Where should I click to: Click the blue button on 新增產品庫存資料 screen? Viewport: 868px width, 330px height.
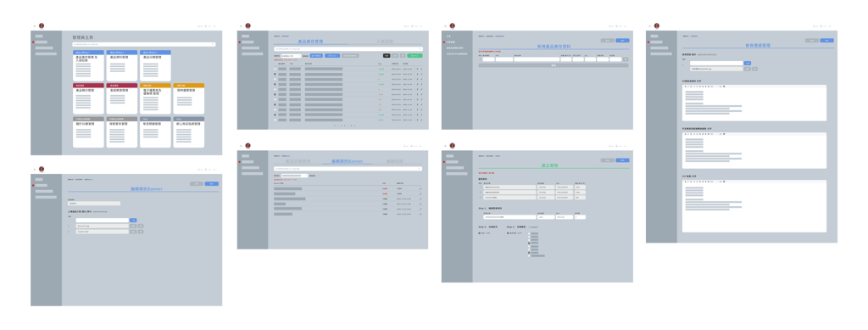click(x=623, y=41)
